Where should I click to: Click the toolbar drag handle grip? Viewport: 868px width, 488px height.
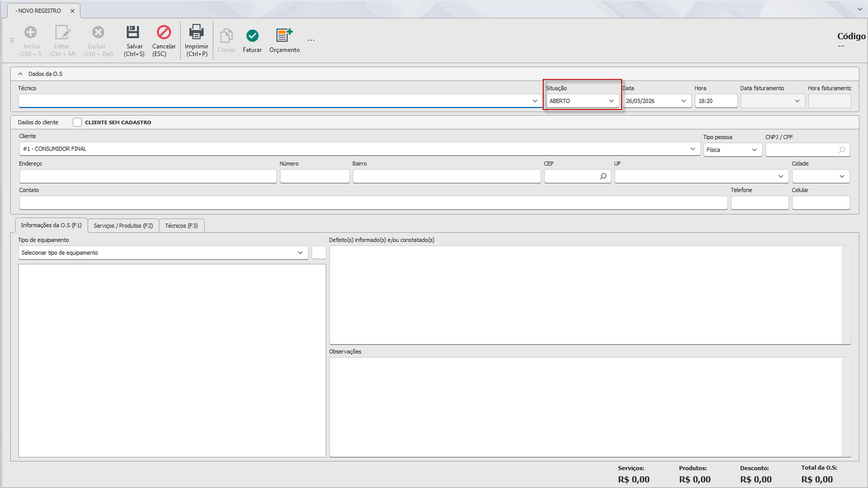(x=12, y=40)
